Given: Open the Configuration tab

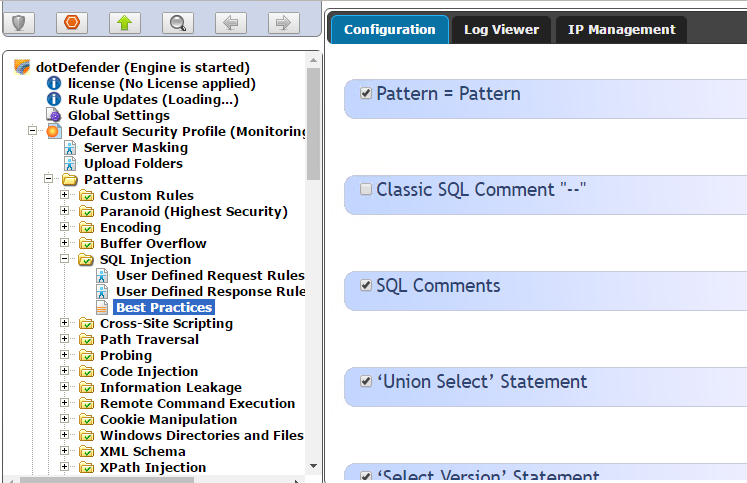Looking at the screenshot, I should click(x=390, y=30).
